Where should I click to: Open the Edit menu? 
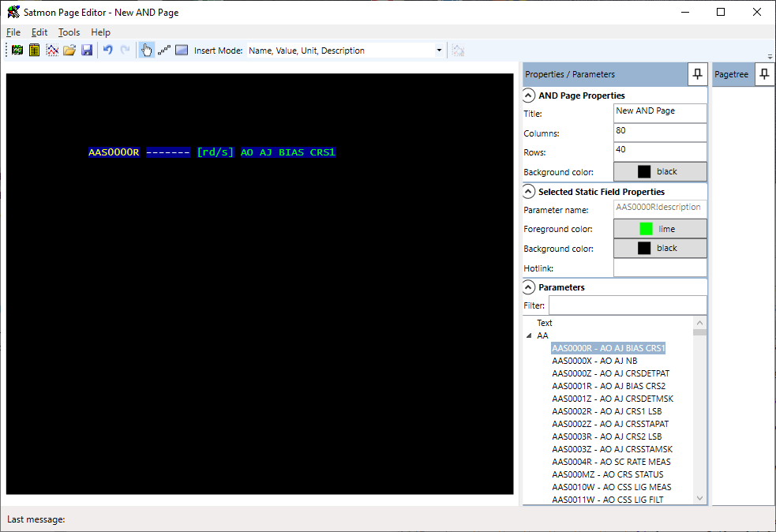(x=39, y=32)
